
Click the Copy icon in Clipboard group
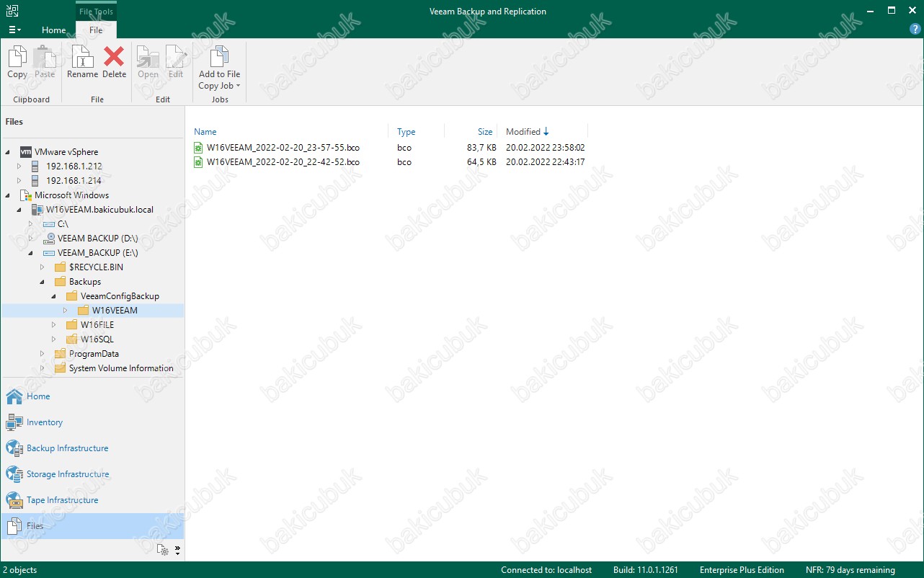point(17,56)
